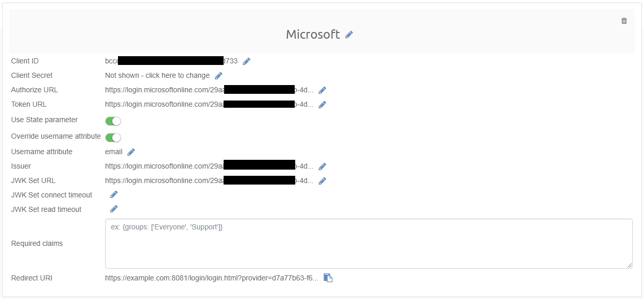Image resolution: width=644 pixels, height=299 pixels.
Task: Edit the Issuer value
Action: click(x=322, y=166)
